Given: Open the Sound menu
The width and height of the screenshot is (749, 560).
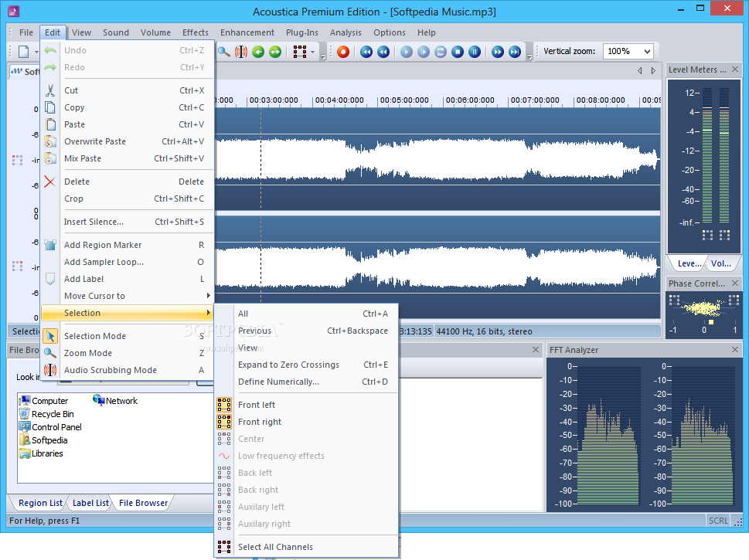Looking at the screenshot, I should pos(116,32).
